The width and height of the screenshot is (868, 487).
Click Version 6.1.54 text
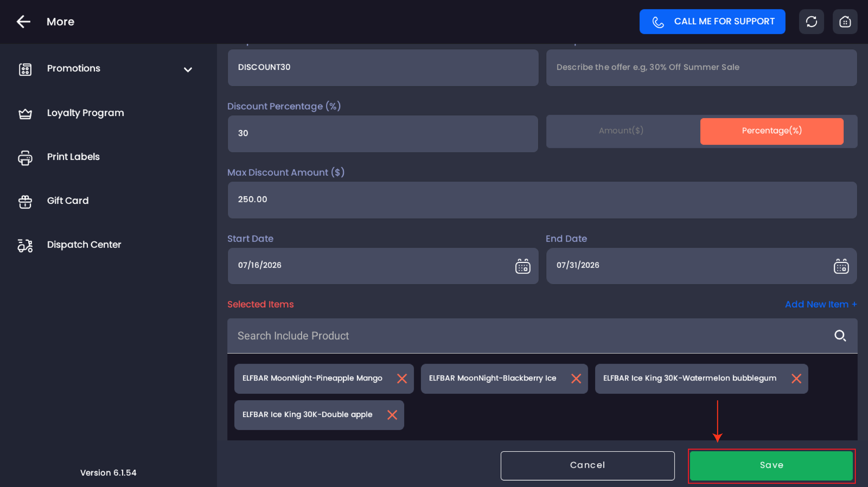pos(108,472)
